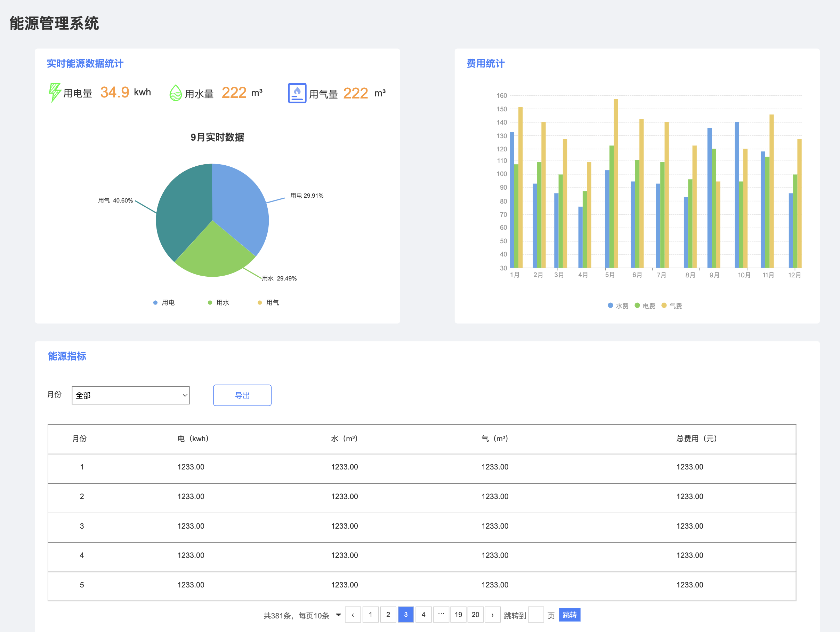Click the 导出 export button

coord(242,395)
